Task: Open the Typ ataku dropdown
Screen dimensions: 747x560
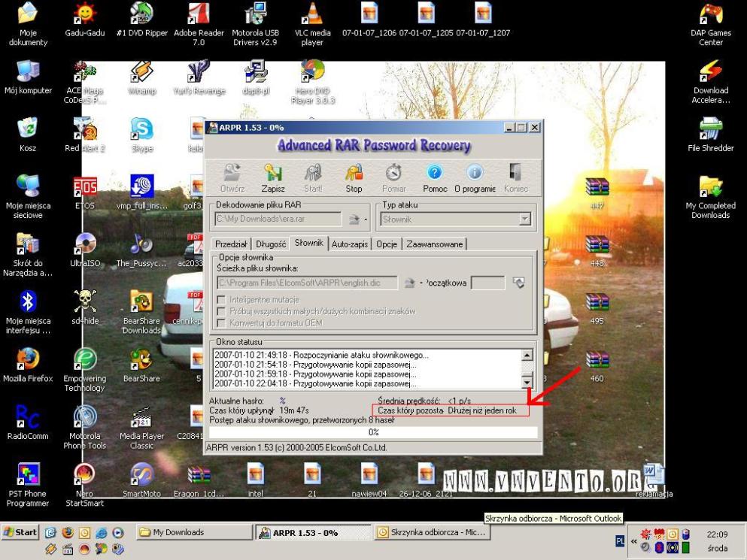Action: click(x=524, y=219)
